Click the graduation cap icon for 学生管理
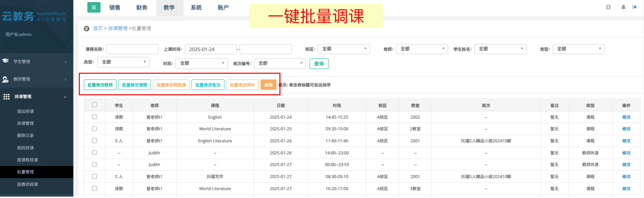644x198 pixels. 5,61
